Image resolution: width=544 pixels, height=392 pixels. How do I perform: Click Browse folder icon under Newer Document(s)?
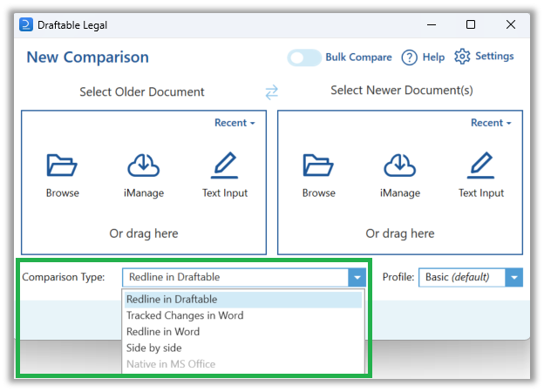[x=318, y=165]
